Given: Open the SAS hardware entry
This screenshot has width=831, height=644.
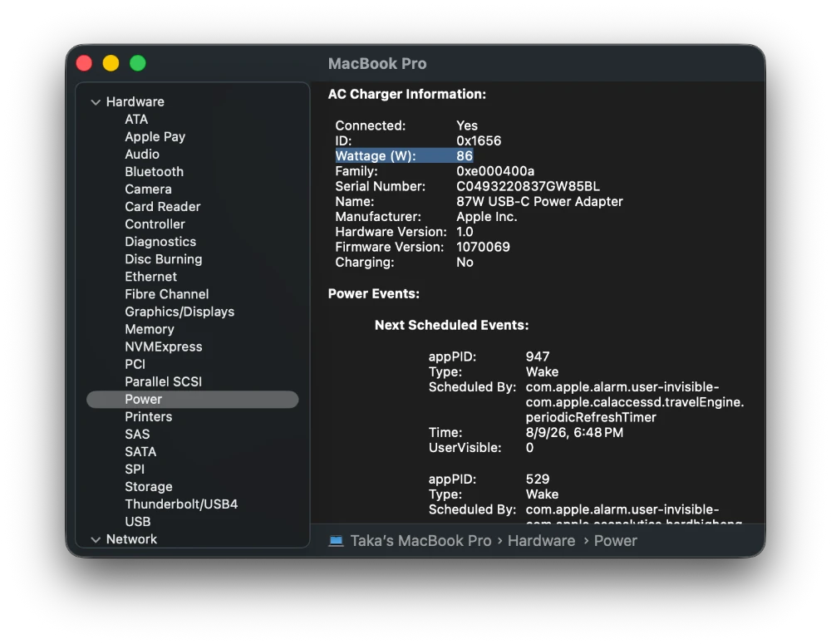Looking at the screenshot, I should 137,435.
